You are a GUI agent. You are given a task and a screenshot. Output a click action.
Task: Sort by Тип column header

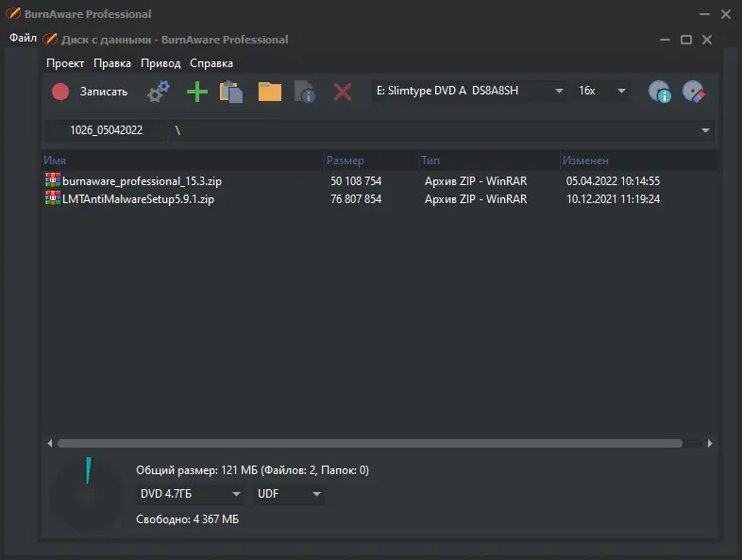(x=489, y=161)
